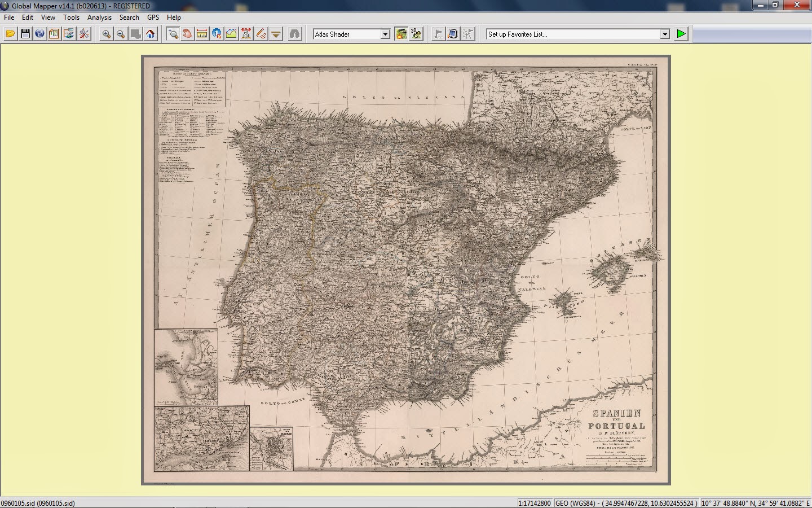Open the Atlas Shader dropdown

pos(385,34)
